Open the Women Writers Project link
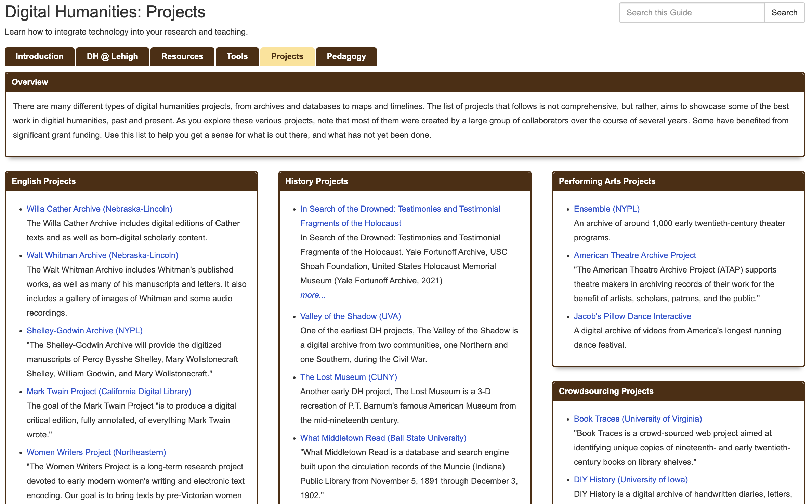Screen dimensions: 812x504 click(96, 452)
